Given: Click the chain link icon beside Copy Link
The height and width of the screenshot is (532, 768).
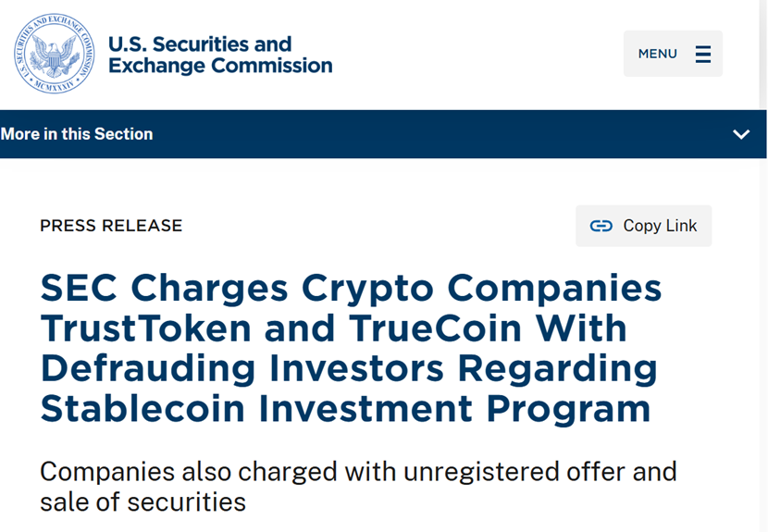Looking at the screenshot, I should [601, 226].
